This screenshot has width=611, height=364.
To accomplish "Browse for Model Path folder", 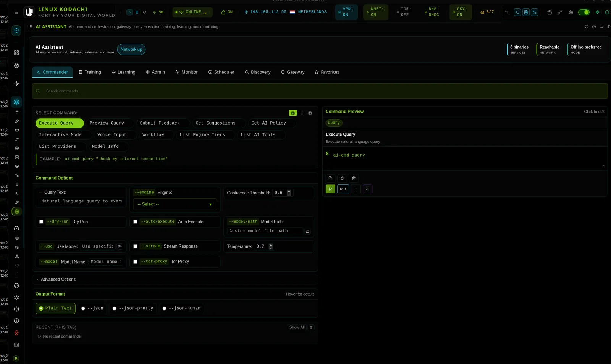I will 308,231.
